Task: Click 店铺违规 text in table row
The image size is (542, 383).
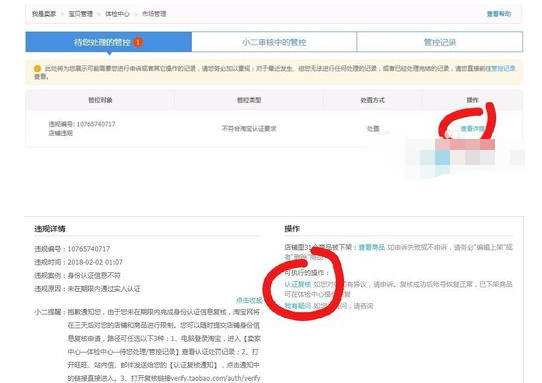Action: pyautogui.click(x=60, y=133)
